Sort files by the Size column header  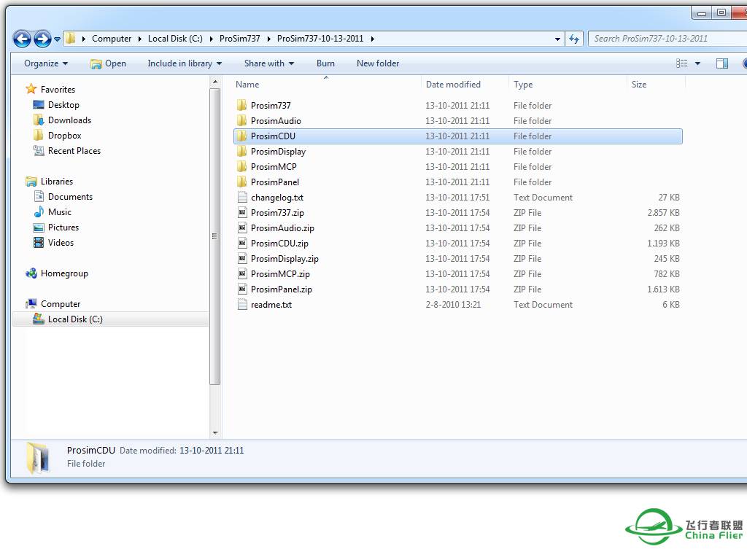pyautogui.click(x=639, y=85)
